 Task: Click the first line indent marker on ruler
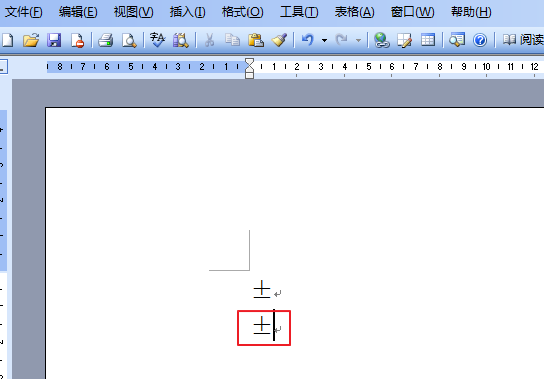[249, 62]
